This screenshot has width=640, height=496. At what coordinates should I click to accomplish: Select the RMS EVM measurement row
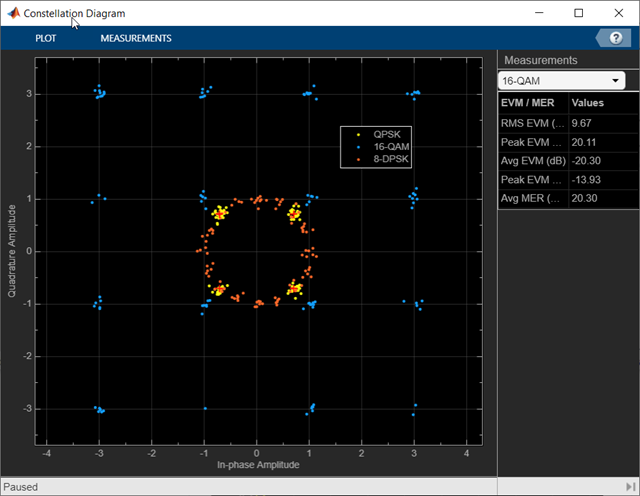532,123
